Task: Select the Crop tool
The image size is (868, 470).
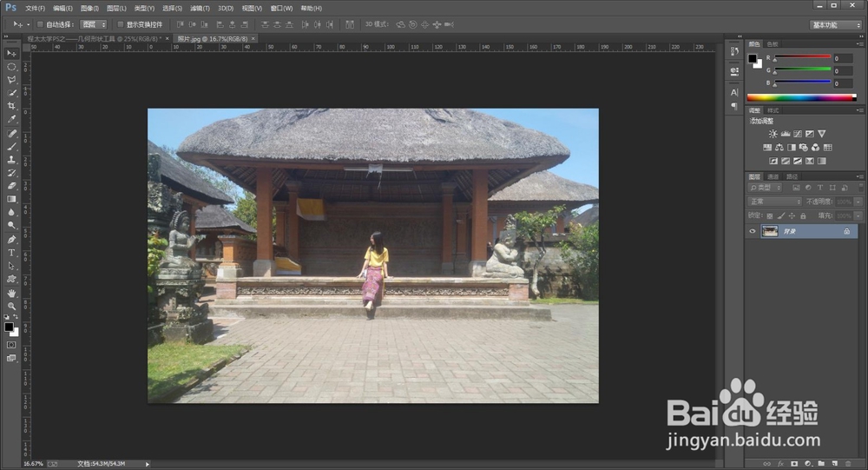Action: coord(11,106)
